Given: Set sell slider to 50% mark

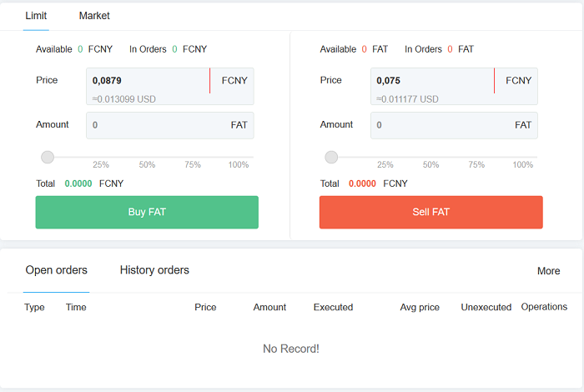Looking at the screenshot, I should pyautogui.click(x=431, y=158).
